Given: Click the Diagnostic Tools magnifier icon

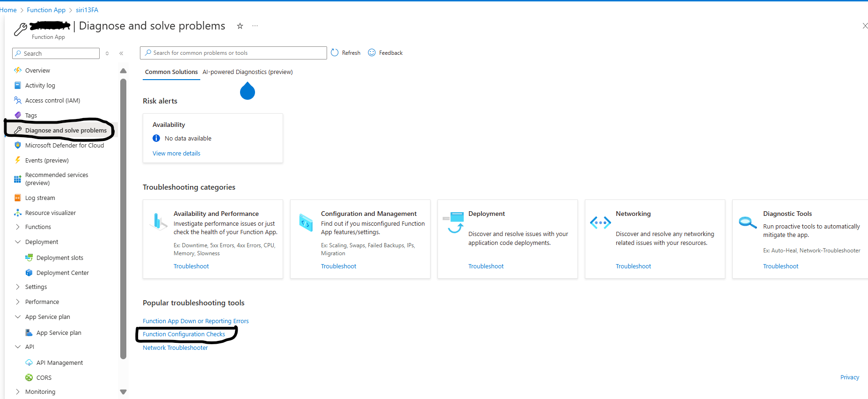Looking at the screenshot, I should click(x=748, y=222).
